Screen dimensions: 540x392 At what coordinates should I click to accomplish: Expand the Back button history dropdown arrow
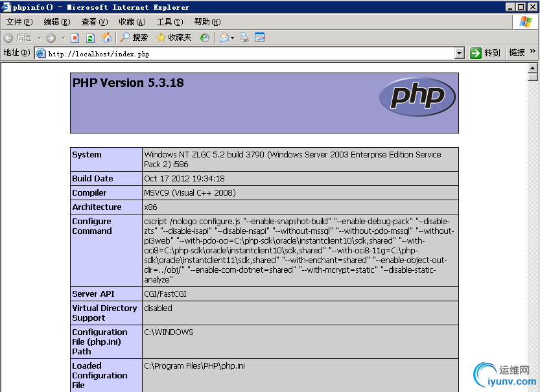click(40, 38)
